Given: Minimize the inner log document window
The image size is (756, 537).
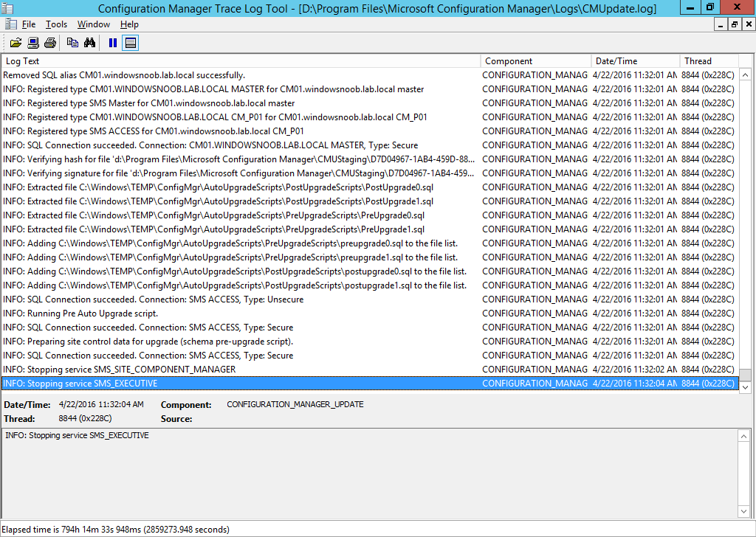Looking at the screenshot, I should coord(721,24).
